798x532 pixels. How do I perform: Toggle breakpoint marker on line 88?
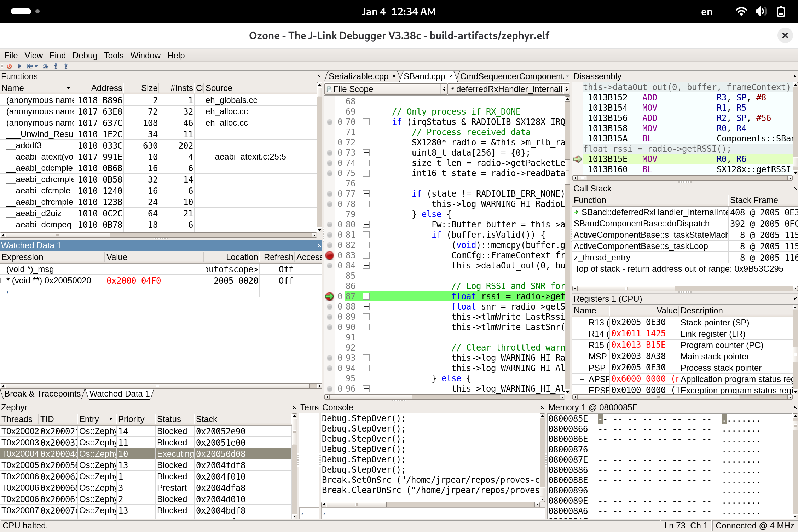click(330, 307)
